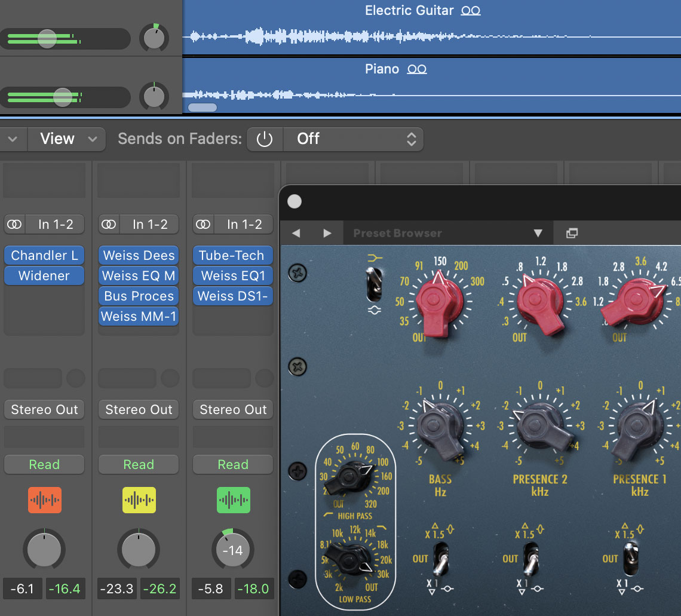Open Stereo Out output slot on second channel
Screen dimensions: 681x616
pos(139,410)
